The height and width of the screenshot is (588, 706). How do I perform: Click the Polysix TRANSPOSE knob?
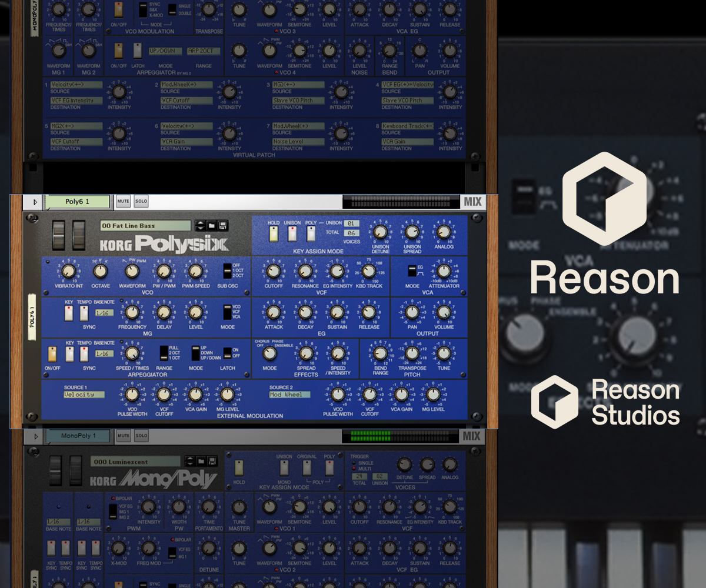pos(412,353)
